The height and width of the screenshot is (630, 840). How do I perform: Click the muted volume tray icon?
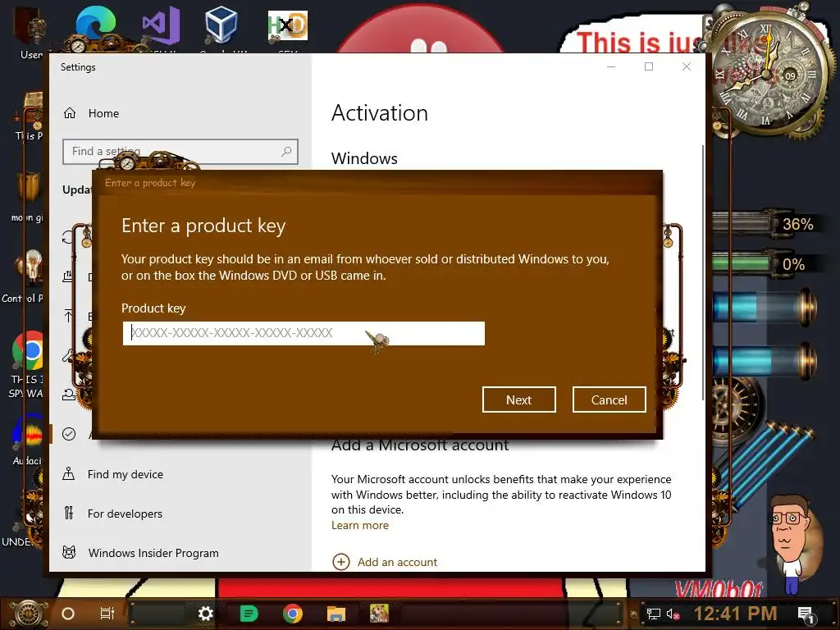pos(673,614)
